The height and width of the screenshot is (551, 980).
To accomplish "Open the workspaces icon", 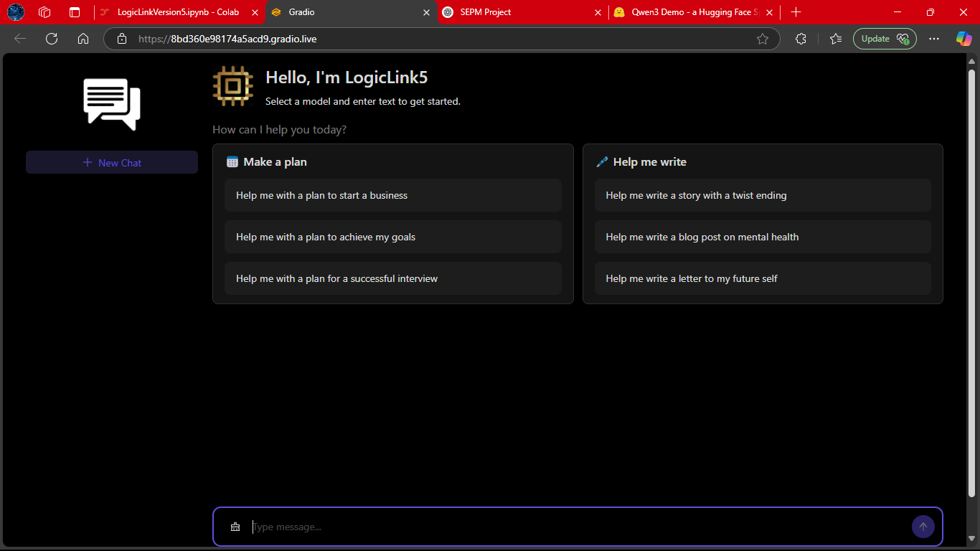I will [x=44, y=12].
